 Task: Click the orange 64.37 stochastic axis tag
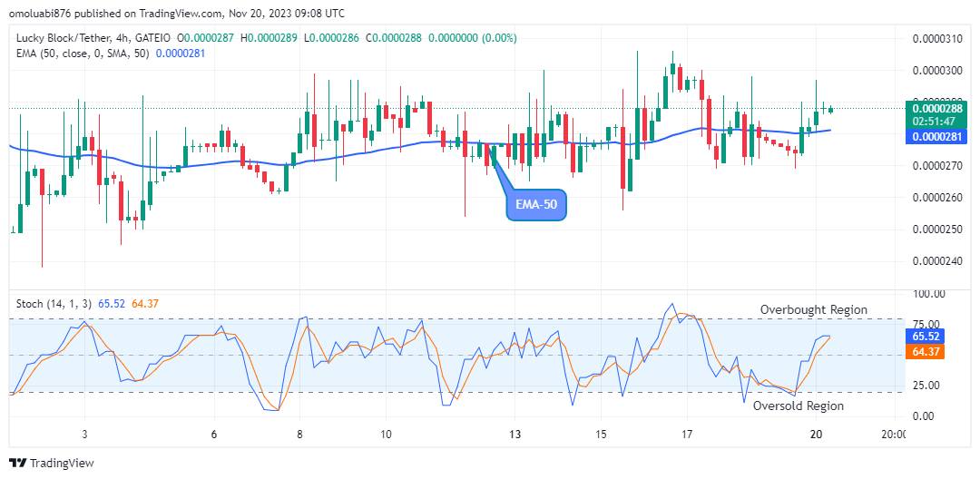point(925,351)
